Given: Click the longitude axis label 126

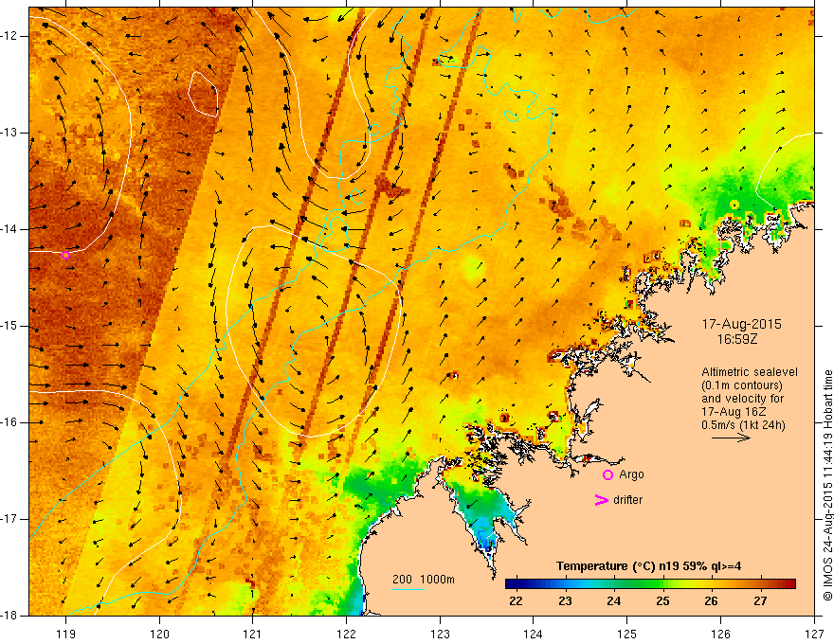Looking at the screenshot, I should tap(720, 634).
